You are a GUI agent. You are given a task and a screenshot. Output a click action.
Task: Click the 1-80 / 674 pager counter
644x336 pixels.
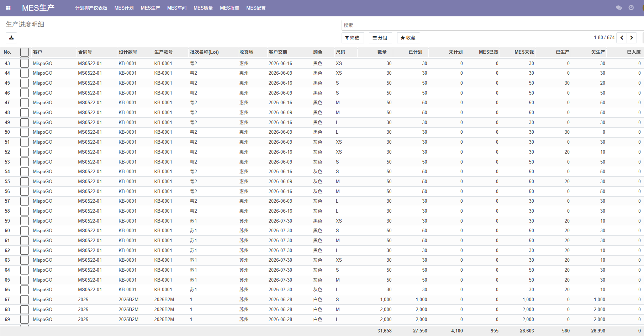(604, 37)
